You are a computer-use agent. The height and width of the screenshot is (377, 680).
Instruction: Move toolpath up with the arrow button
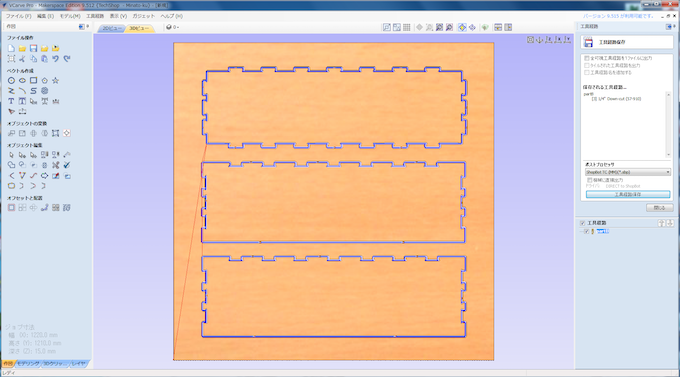tap(661, 223)
